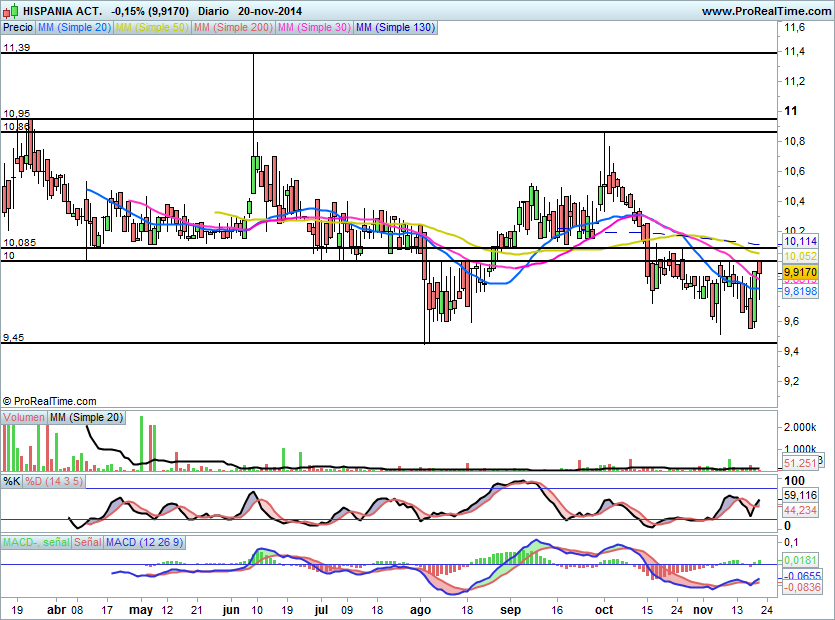Select the Precio label tab
The width and height of the screenshot is (835, 620).
click(x=18, y=27)
